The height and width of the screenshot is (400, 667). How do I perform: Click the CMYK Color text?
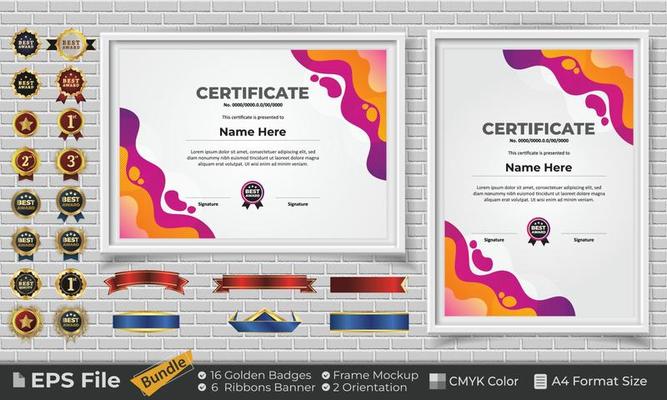coord(484,381)
